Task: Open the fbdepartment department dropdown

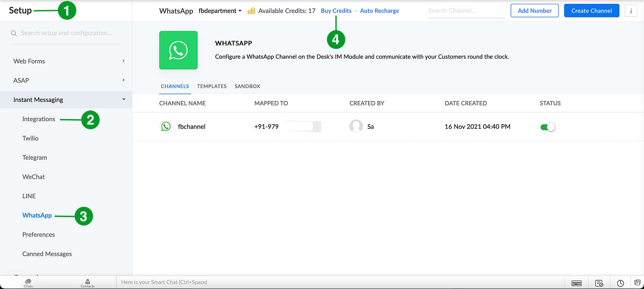Action: pos(220,11)
